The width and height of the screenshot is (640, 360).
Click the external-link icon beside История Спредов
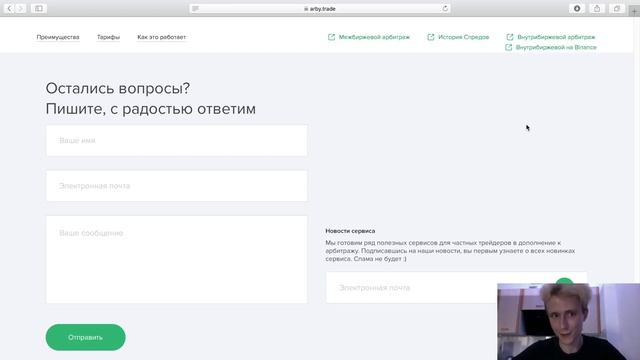point(431,37)
